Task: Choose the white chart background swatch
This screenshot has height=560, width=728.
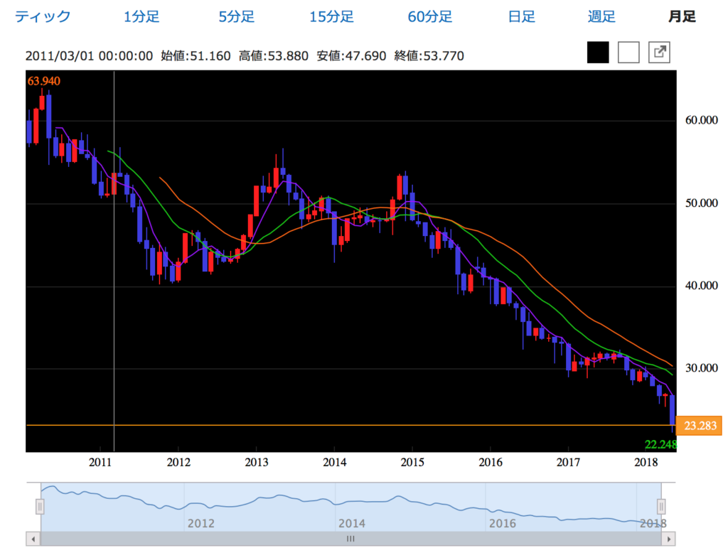Action: 628,53
